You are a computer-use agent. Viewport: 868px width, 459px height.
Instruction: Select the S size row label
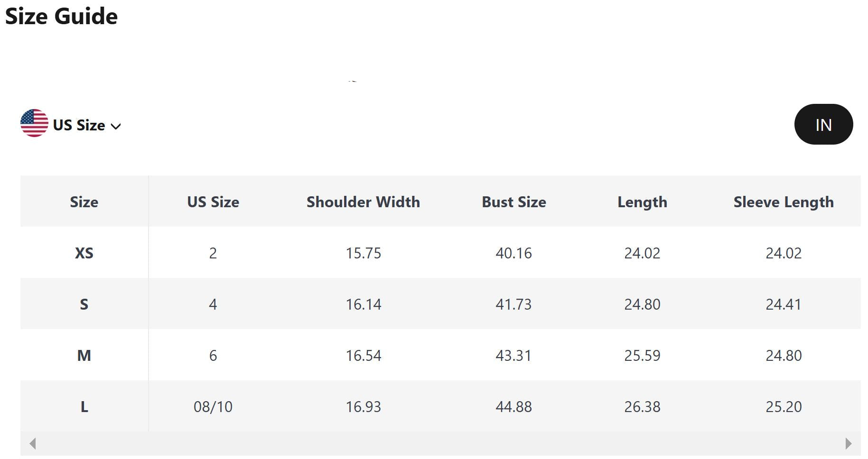tap(84, 304)
